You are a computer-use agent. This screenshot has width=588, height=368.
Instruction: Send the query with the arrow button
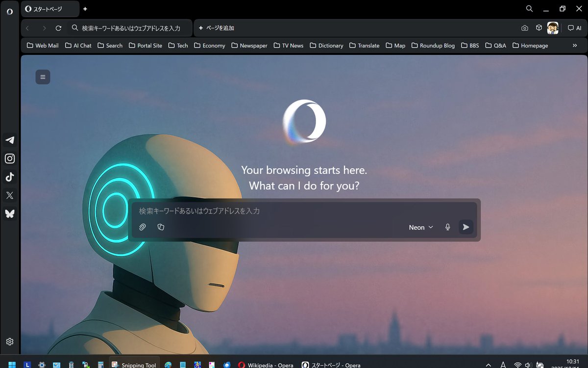[x=466, y=227]
